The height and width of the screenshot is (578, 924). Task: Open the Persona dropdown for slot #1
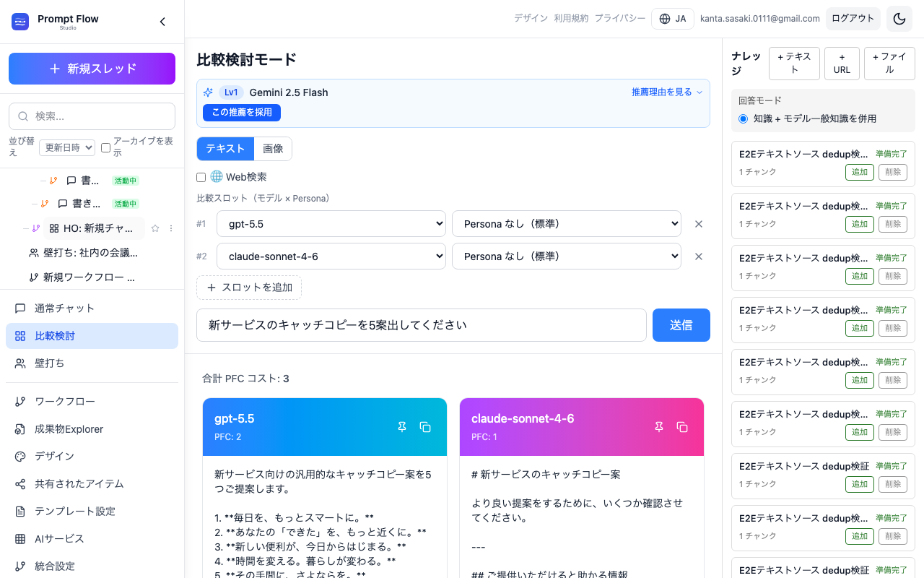(567, 224)
